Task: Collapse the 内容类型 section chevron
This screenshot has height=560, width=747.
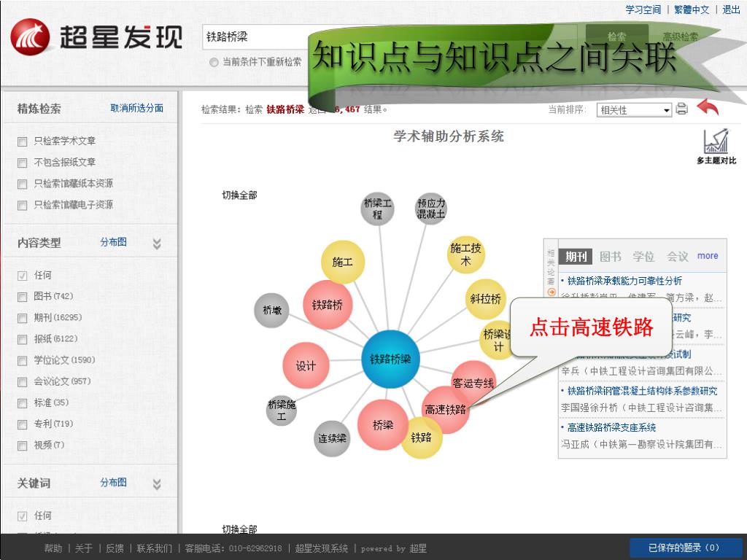Action: click(x=157, y=244)
